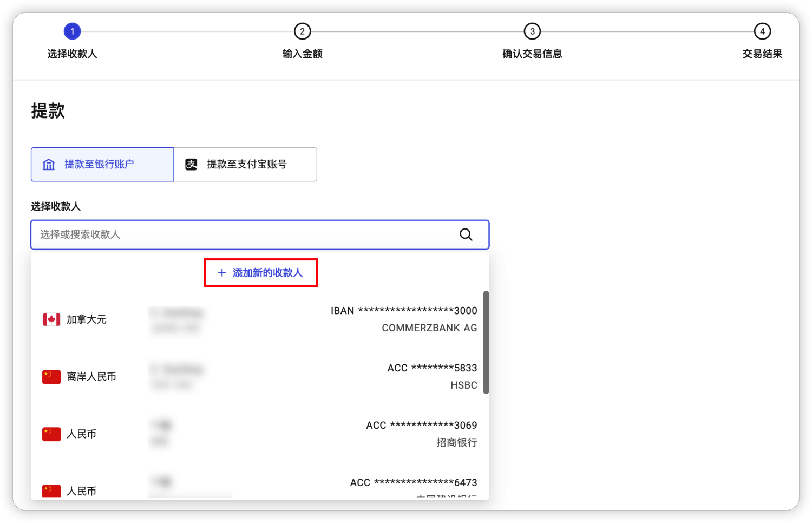Select the 人民币 招商银行 payee
This screenshot has height=523, width=812.
point(260,434)
